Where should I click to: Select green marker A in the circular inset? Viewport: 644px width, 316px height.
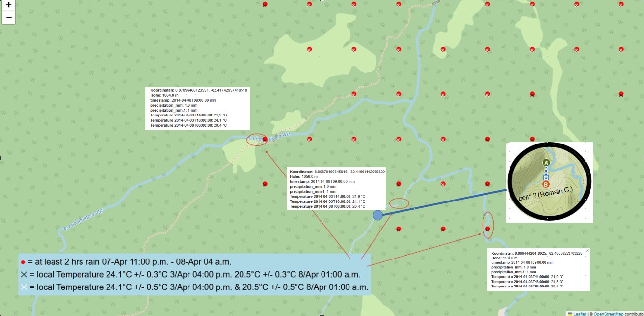click(546, 163)
